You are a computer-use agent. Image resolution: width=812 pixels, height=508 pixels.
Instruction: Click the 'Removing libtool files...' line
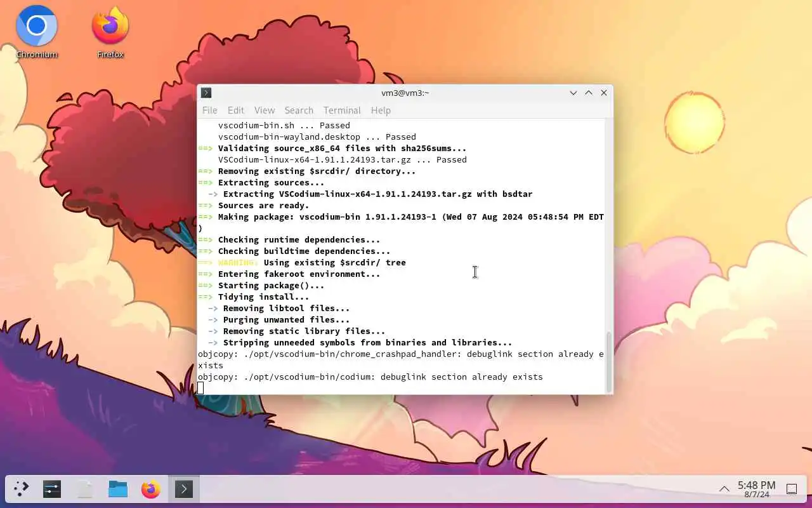(278, 309)
